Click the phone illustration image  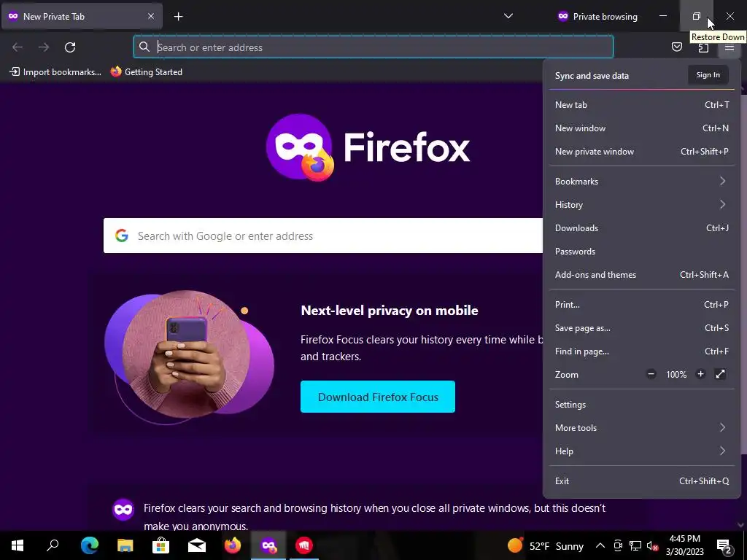(189, 357)
